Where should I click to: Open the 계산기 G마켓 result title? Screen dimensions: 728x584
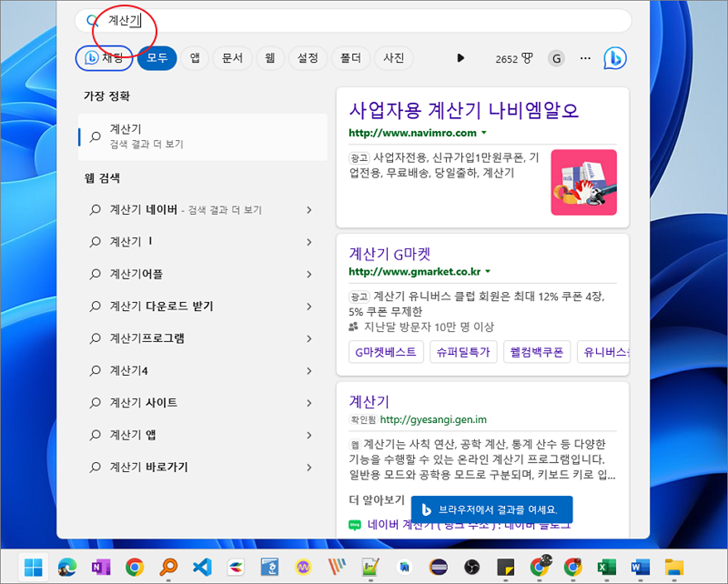(x=390, y=254)
